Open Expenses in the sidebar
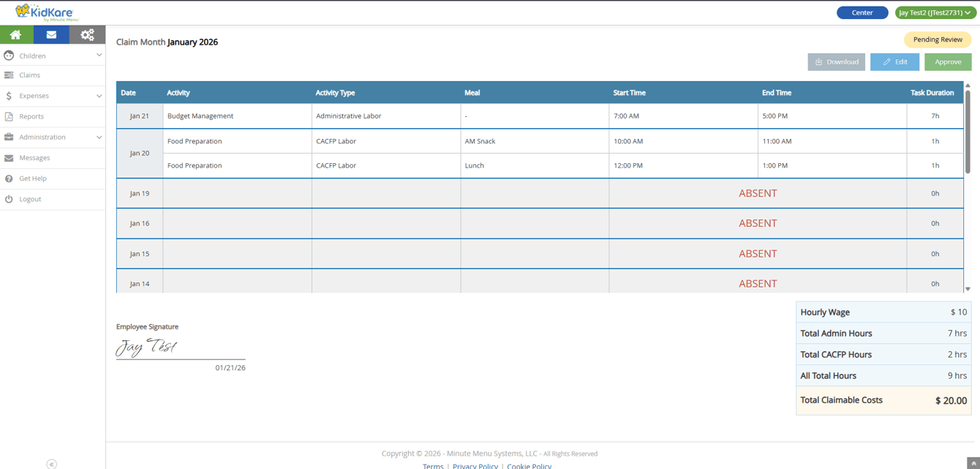 [53, 96]
